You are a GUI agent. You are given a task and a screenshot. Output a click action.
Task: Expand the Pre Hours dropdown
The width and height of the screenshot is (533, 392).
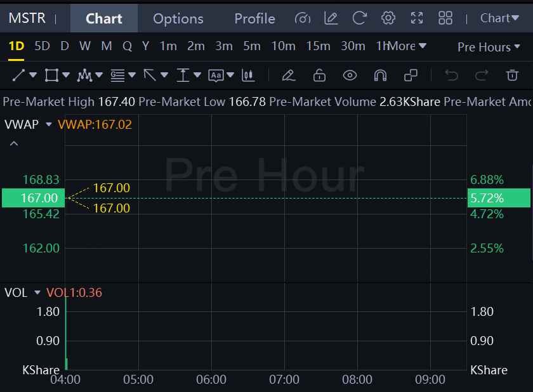(488, 47)
